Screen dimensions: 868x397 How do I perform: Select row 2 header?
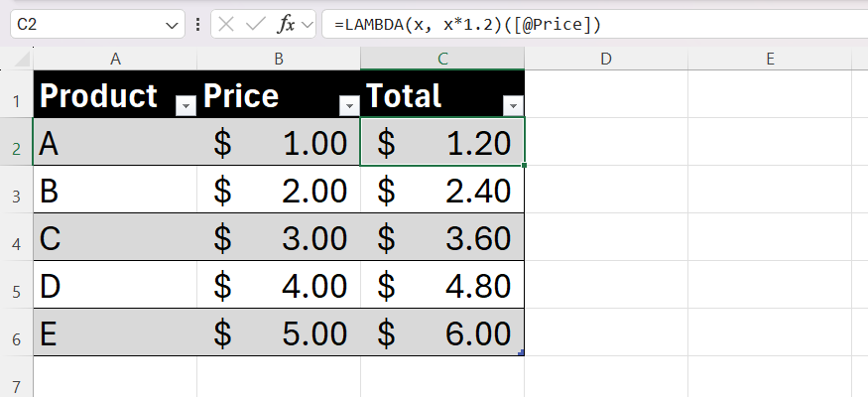(x=17, y=142)
